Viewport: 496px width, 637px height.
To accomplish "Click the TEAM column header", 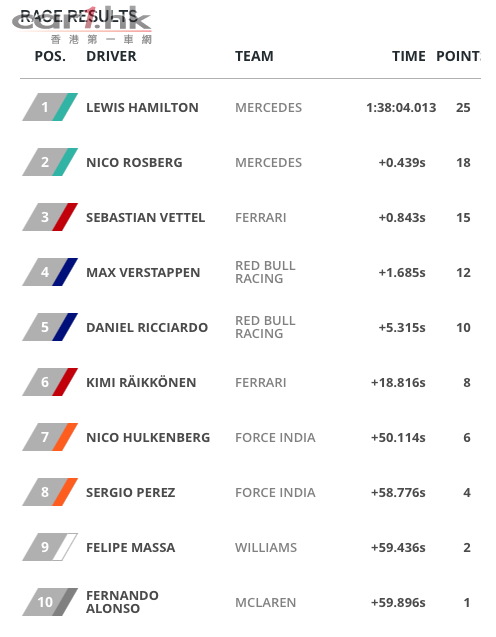I will 254,56.
